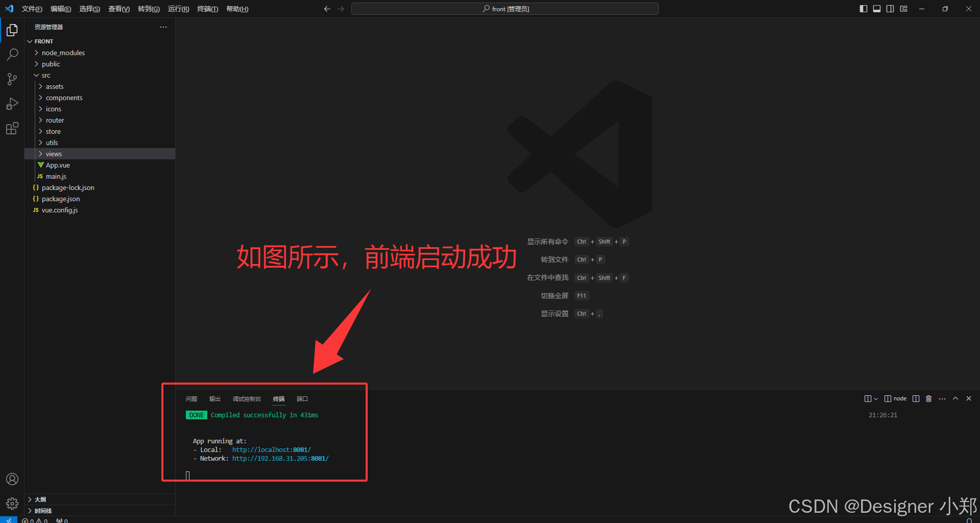
Task: Switch to the 端口 panel tab
Action: [x=302, y=399]
